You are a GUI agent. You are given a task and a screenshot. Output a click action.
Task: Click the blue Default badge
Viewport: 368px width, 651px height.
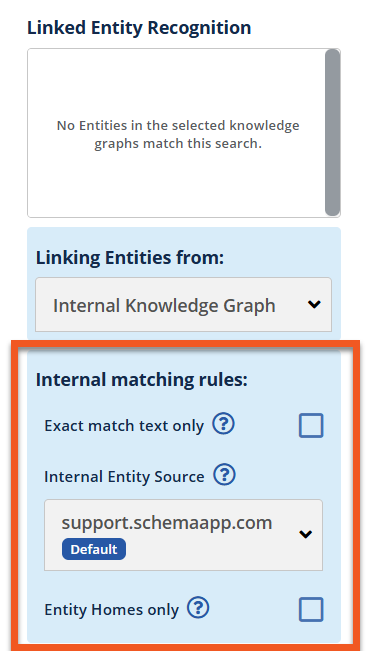pos(94,549)
